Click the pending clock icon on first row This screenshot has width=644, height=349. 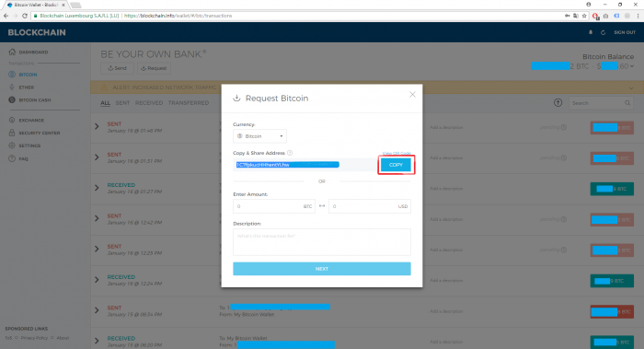click(x=564, y=127)
